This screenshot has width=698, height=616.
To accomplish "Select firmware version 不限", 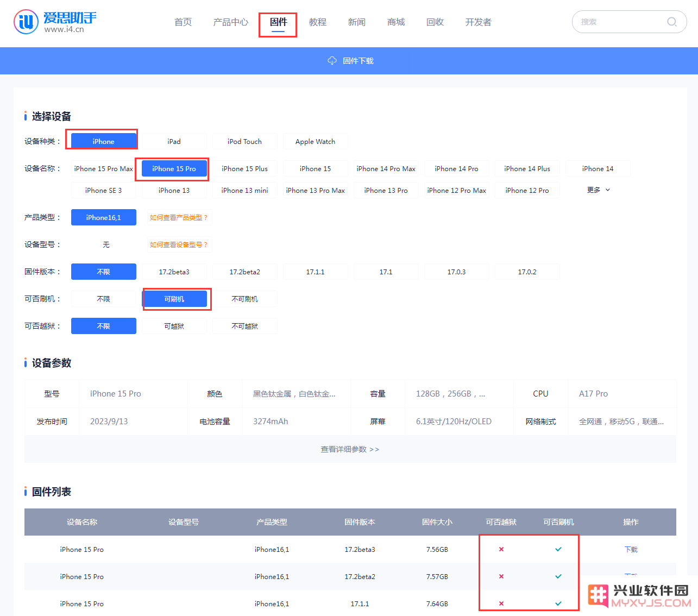I will [x=104, y=272].
